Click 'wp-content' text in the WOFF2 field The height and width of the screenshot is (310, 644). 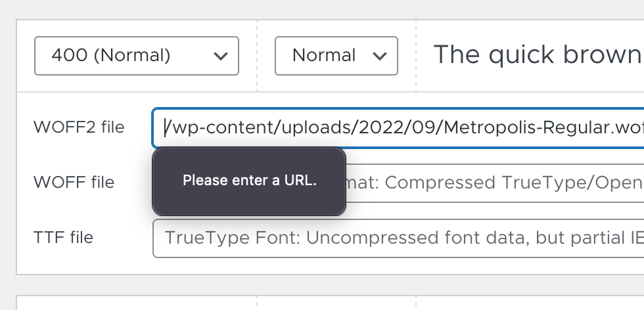coord(223,128)
